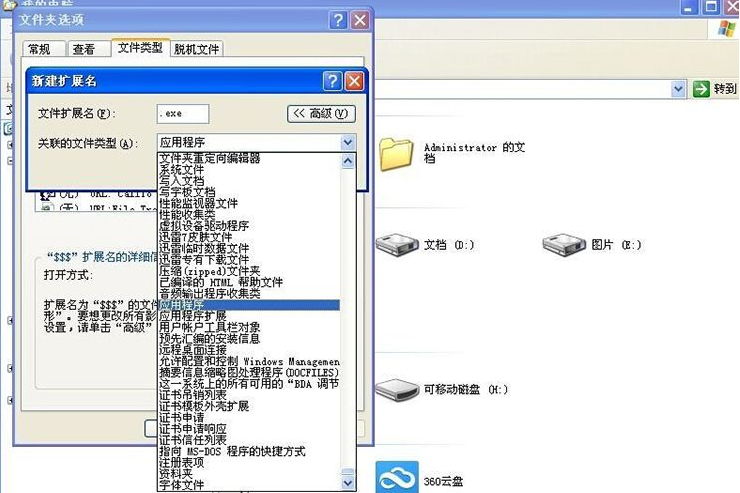Click help icon in 新建扩展名 dialog
Screen dimensions: 740x493
333,81
